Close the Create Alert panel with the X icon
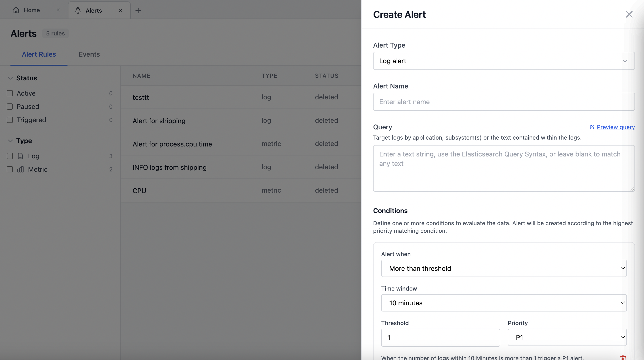Viewport: 644px width, 360px height. tap(629, 14)
